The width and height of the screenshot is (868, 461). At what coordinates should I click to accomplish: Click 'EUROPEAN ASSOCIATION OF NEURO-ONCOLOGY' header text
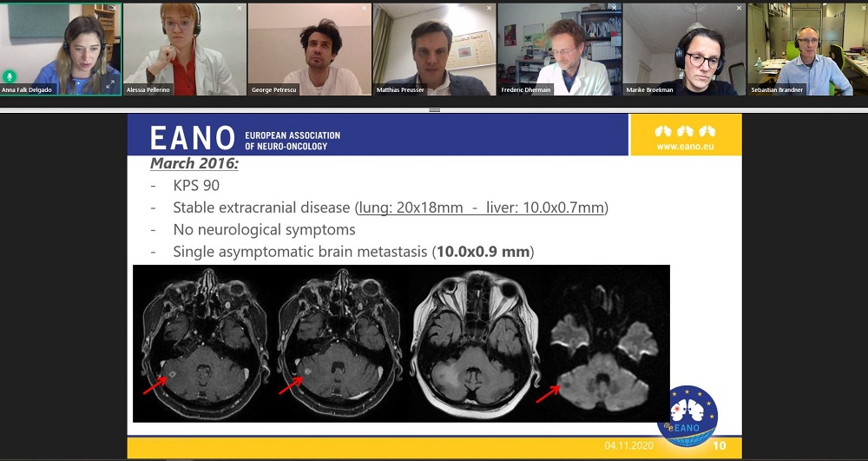pos(293,141)
